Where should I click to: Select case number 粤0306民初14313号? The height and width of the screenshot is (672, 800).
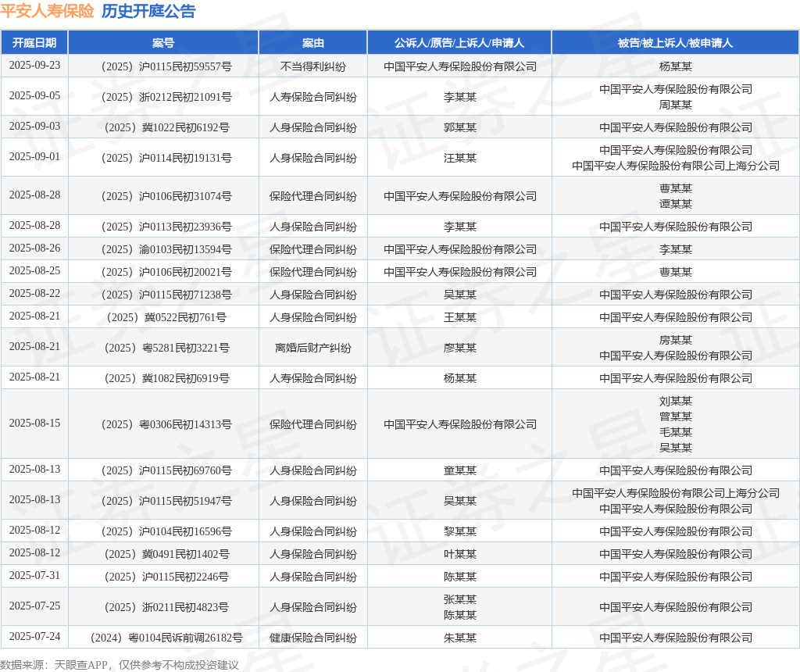166,424
